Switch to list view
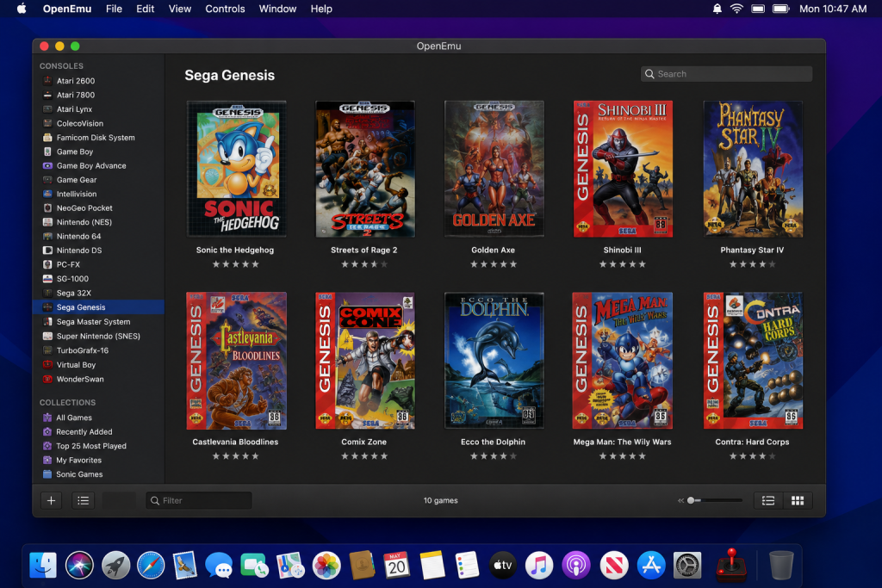 click(768, 500)
